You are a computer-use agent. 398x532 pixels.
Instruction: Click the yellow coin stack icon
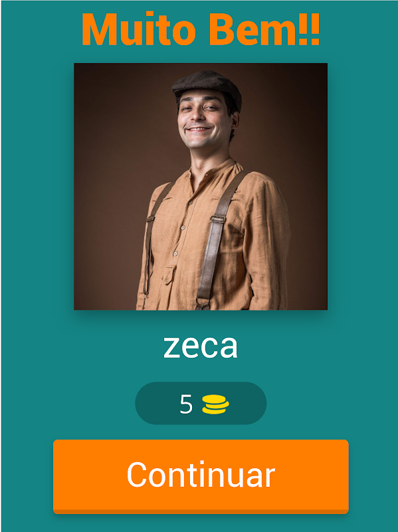[216, 405]
